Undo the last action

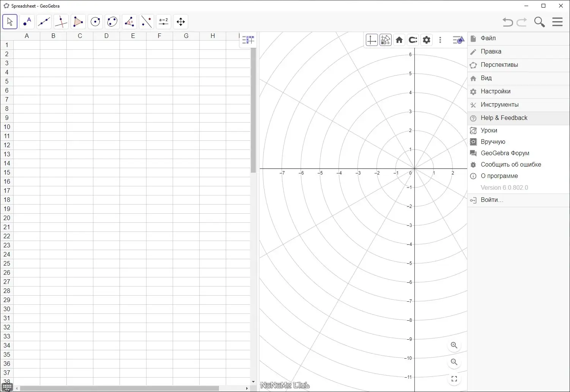[x=508, y=22]
